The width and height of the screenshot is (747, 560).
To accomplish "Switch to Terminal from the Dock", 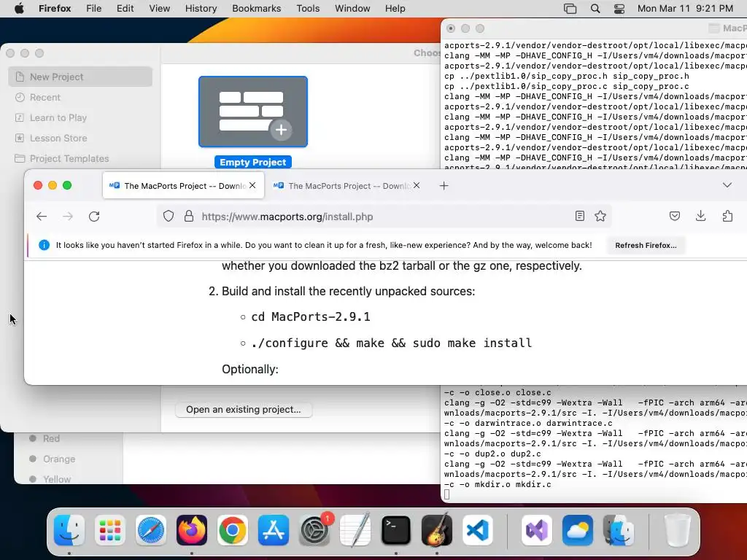I will click(x=396, y=530).
